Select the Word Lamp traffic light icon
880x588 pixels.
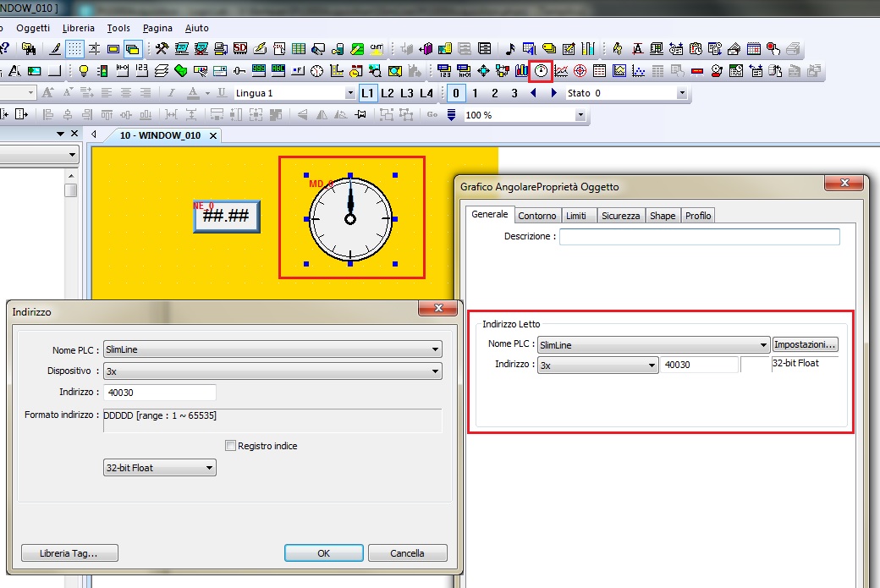point(102,71)
